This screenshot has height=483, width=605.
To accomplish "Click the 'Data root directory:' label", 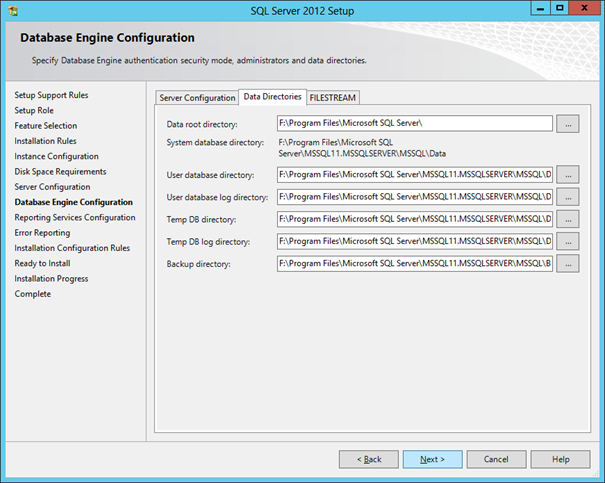I will click(202, 125).
